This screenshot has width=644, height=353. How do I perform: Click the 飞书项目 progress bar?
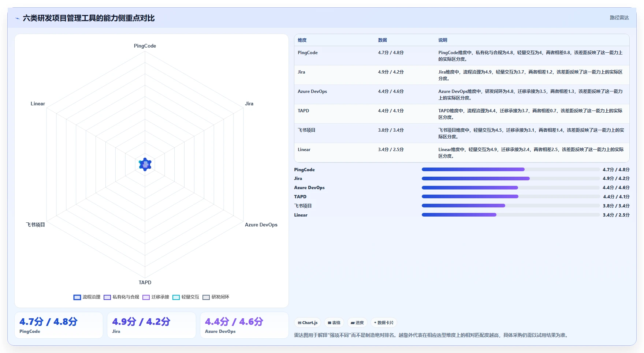click(x=511, y=206)
